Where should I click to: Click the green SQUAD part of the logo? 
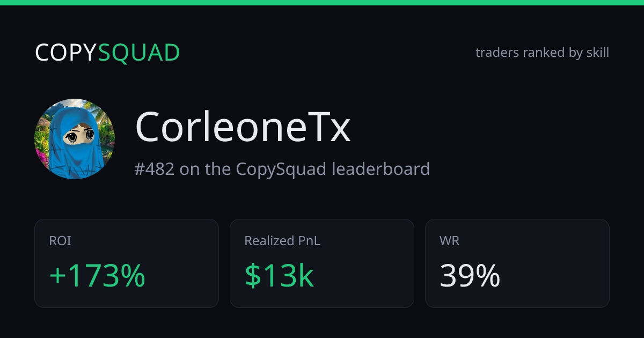(139, 53)
